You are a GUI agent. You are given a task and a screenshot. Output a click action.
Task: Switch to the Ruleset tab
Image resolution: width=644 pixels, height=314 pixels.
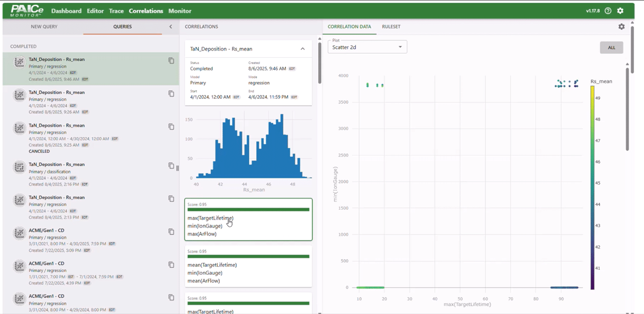click(x=391, y=27)
